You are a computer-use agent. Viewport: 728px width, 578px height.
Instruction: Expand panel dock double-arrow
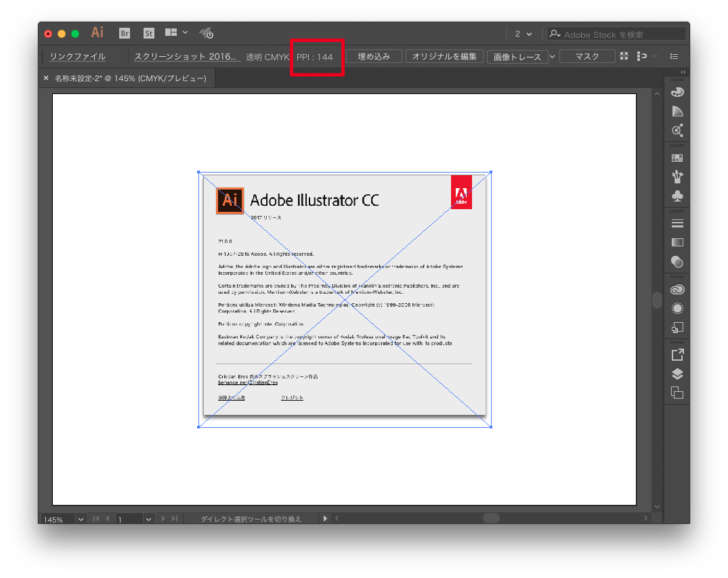click(x=683, y=72)
